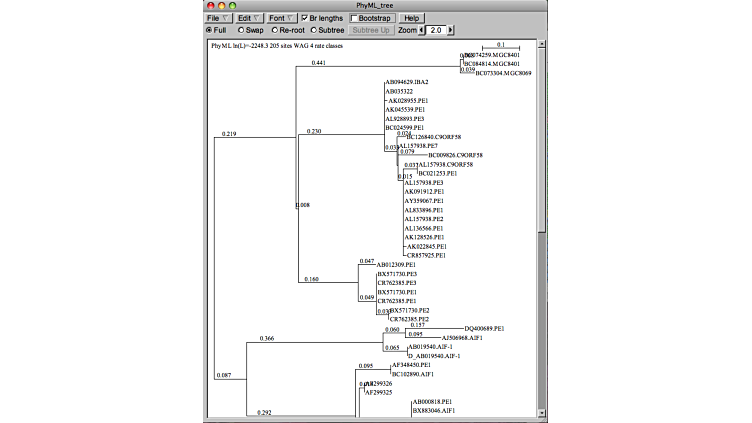
Task: Click the scrollbar down arrow
Action: pos(543,416)
